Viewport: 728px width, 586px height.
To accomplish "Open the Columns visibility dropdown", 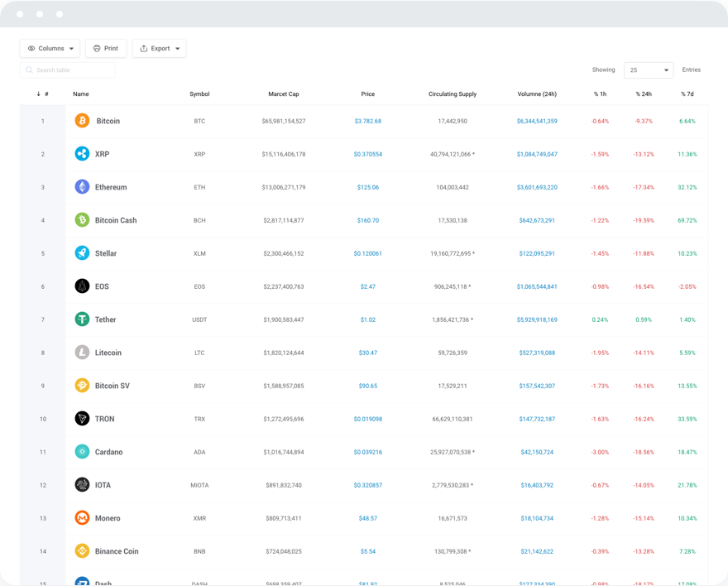I will click(50, 49).
